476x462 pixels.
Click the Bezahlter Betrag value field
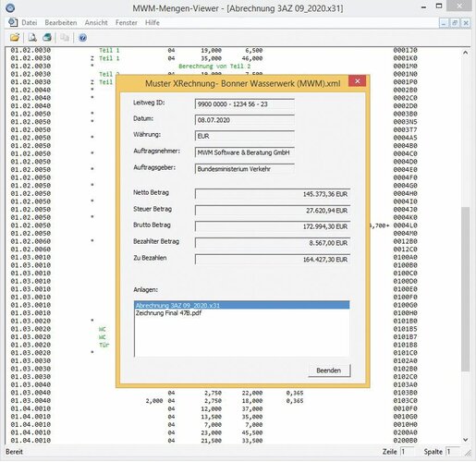click(x=273, y=243)
